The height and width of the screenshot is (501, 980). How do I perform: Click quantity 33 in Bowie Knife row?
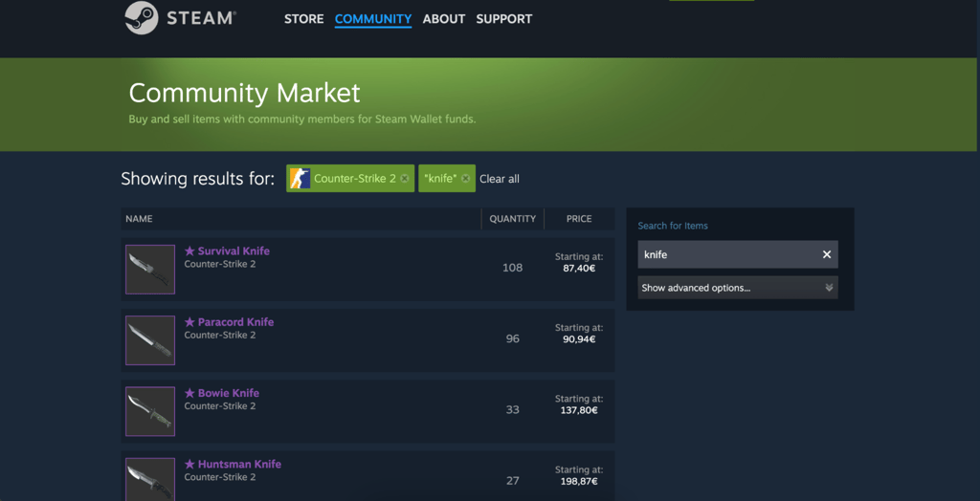(513, 410)
